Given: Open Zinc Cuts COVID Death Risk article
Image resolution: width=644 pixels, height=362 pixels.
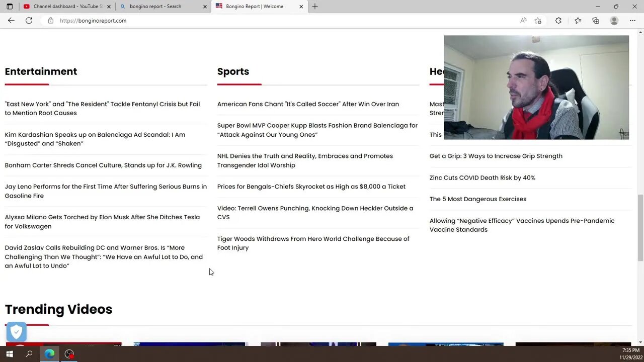Looking at the screenshot, I should coord(482,177).
